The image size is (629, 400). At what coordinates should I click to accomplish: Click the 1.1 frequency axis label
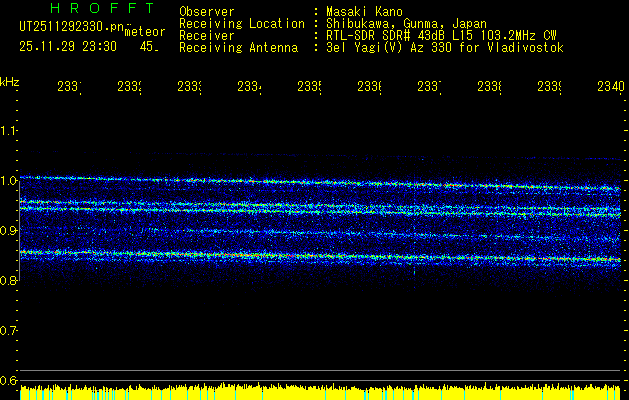pyautogui.click(x=9, y=130)
